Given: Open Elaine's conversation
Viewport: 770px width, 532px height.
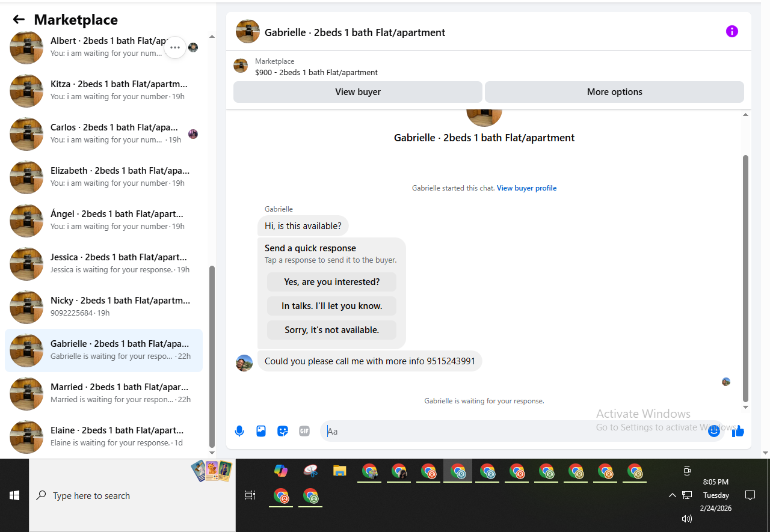Looking at the screenshot, I should click(x=103, y=437).
